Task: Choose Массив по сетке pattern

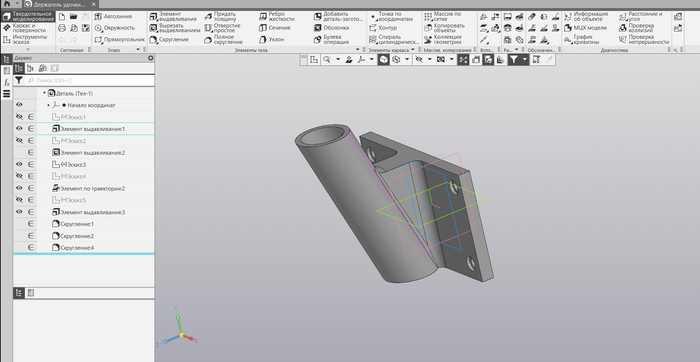Action: point(442,17)
